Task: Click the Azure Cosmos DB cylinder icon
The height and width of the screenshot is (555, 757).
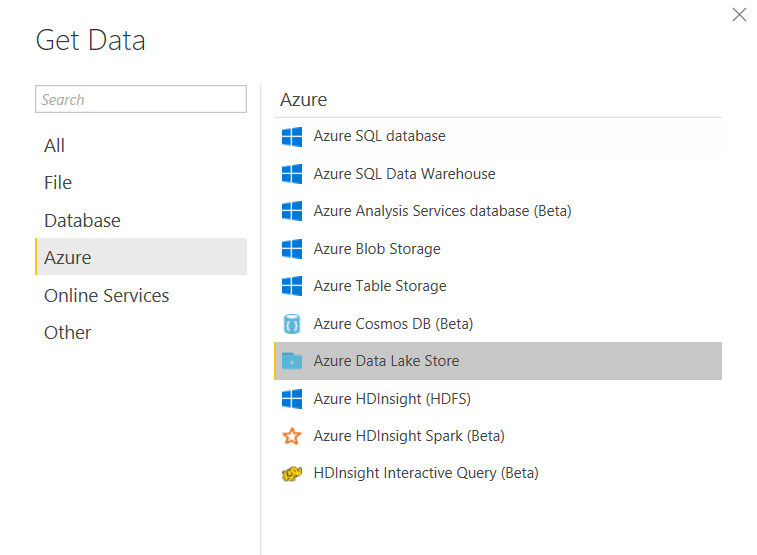Action: point(292,324)
